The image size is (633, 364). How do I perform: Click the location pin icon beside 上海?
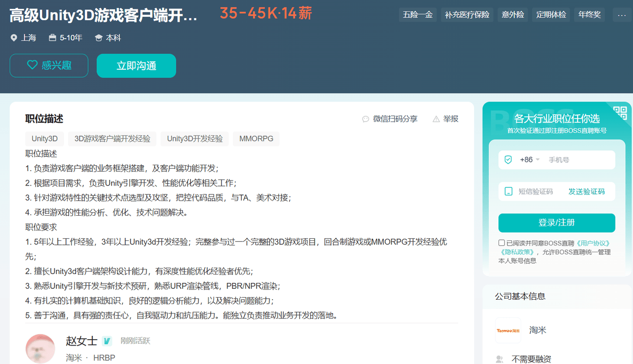14,38
